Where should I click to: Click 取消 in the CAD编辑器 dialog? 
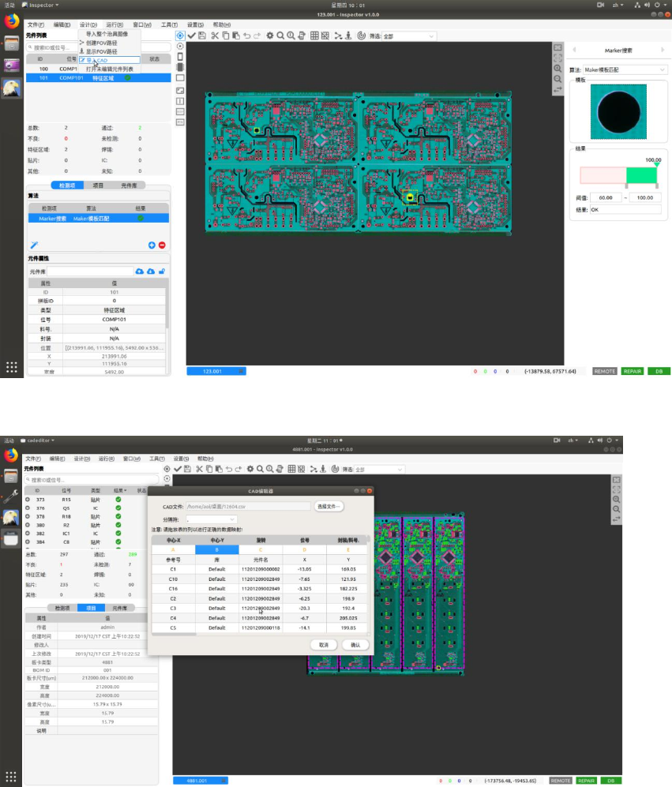point(324,645)
